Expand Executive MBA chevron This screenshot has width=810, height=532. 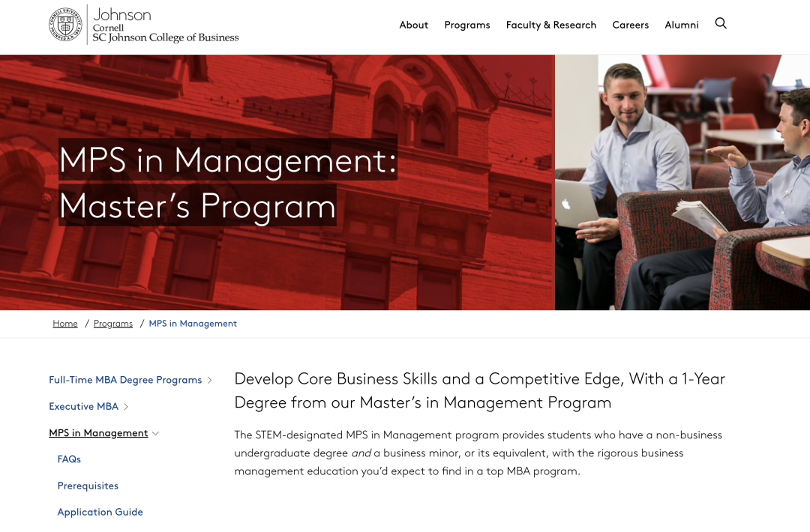tap(126, 407)
